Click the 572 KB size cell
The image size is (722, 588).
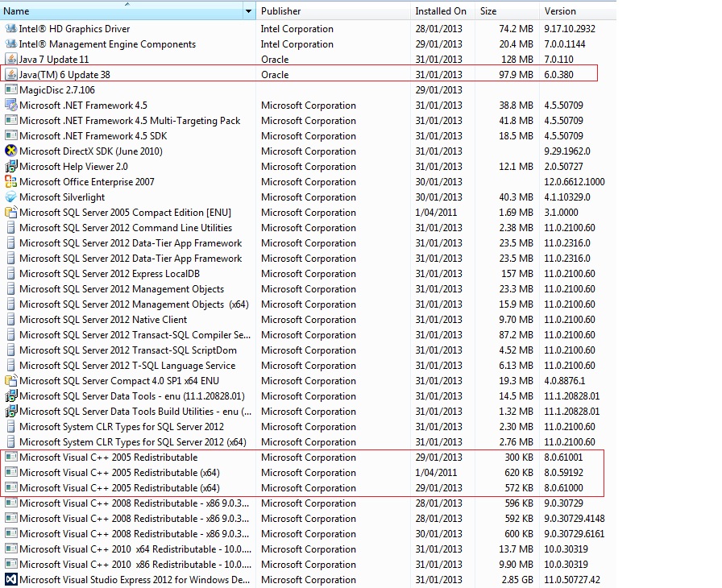pyautogui.click(x=519, y=487)
